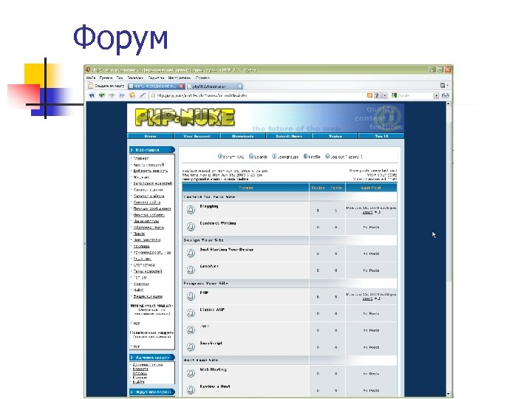Open the address bar dropdown arrow
This screenshot has width=532, height=399.
click(x=385, y=95)
